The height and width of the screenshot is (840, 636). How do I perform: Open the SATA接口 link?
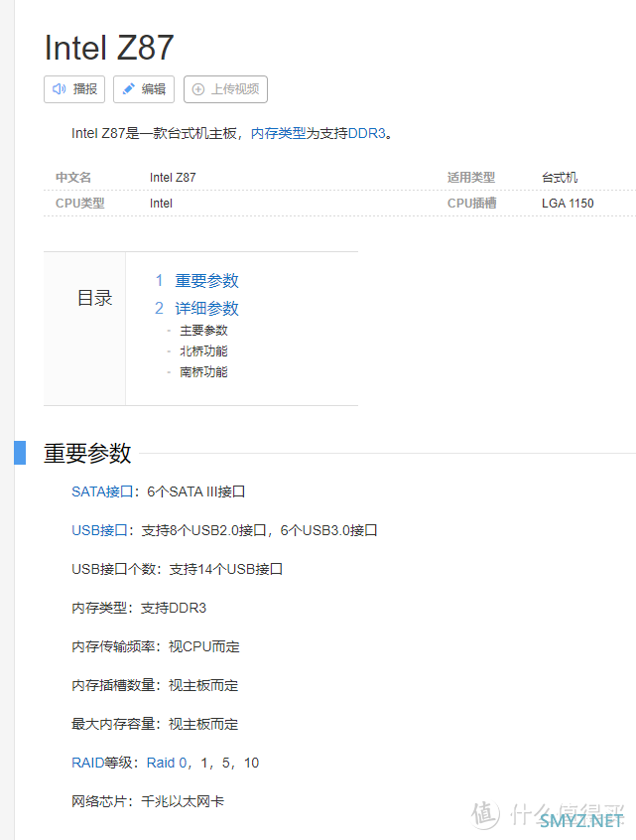tap(102, 491)
